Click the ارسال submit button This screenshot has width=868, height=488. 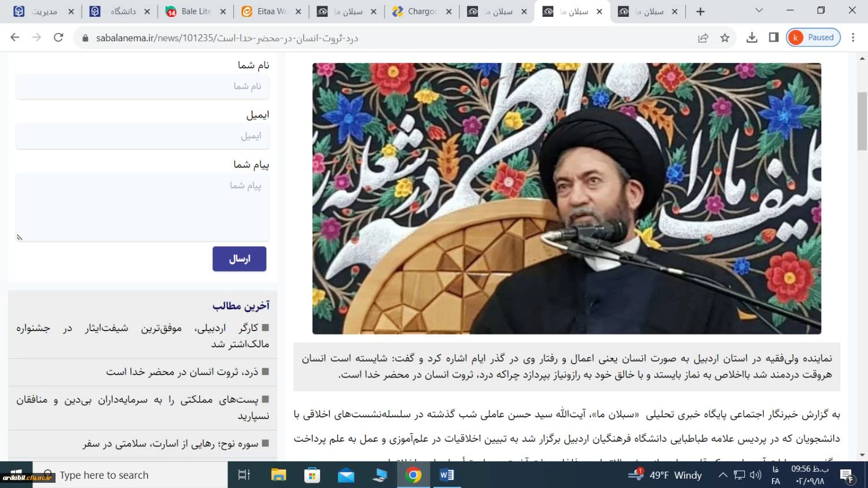240,259
